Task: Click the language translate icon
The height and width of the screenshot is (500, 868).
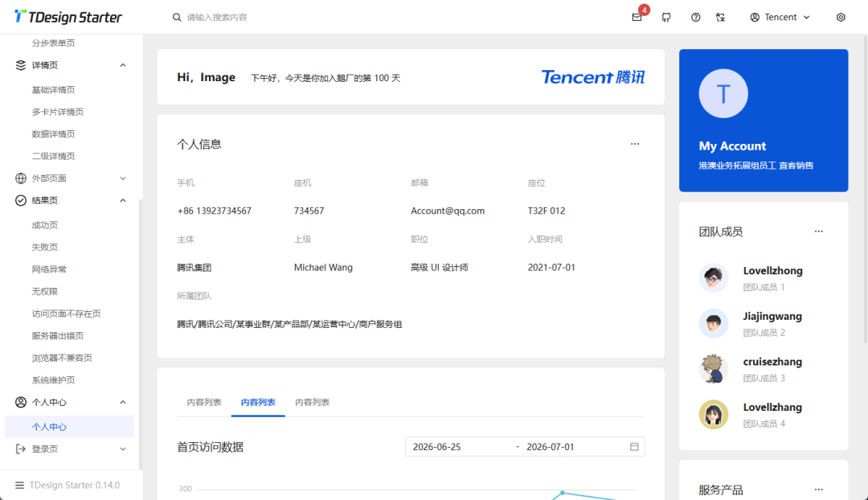Action: coord(720,17)
